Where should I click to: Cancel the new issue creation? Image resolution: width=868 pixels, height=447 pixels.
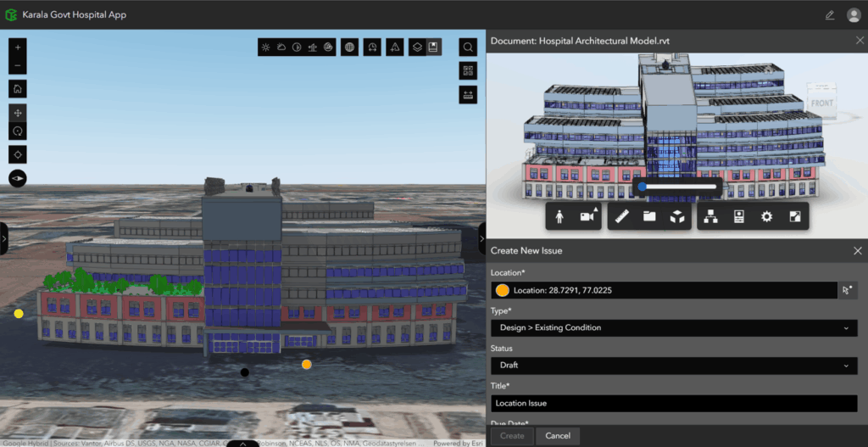[558, 436]
